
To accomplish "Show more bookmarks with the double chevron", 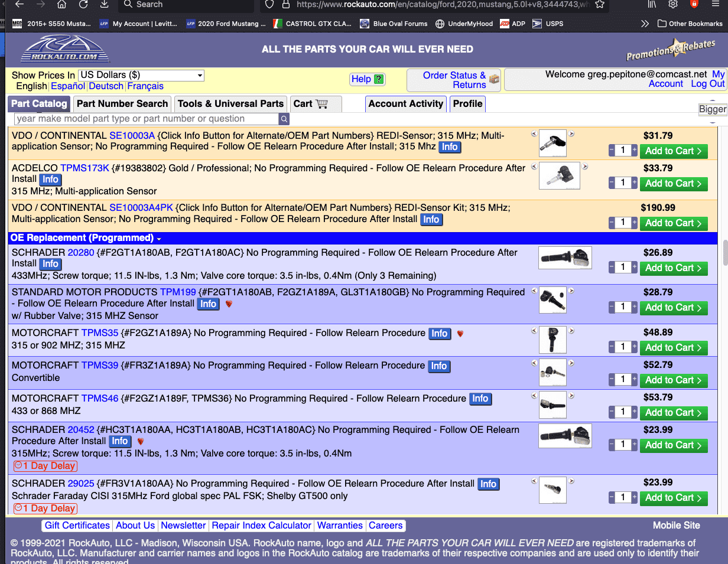I will point(645,24).
